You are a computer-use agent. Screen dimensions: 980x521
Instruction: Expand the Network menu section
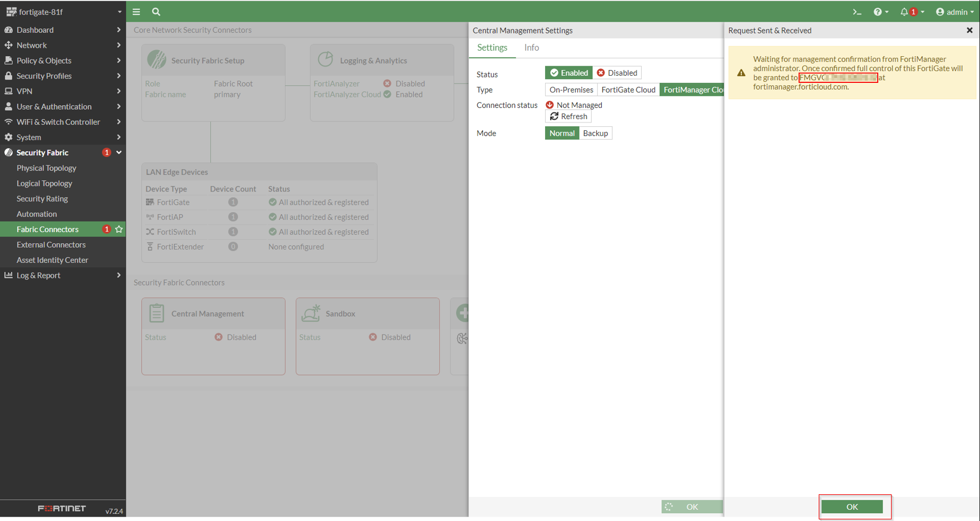point(32,45)
